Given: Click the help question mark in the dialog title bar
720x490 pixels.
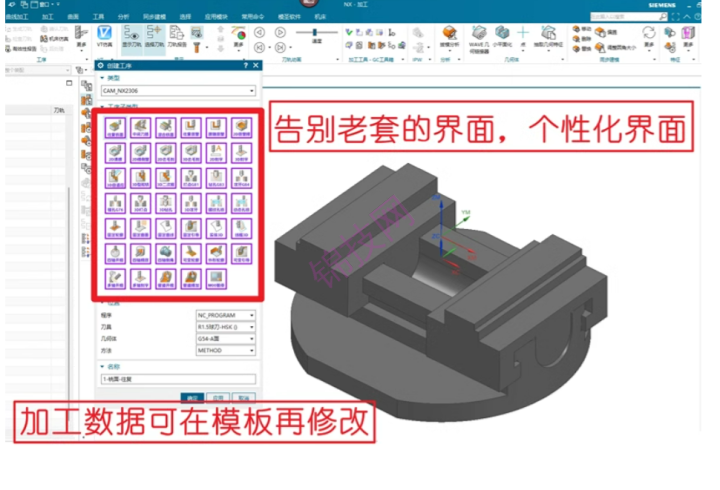Looking at the screenshot, I should pyautogui.click(x=244, y=66).
